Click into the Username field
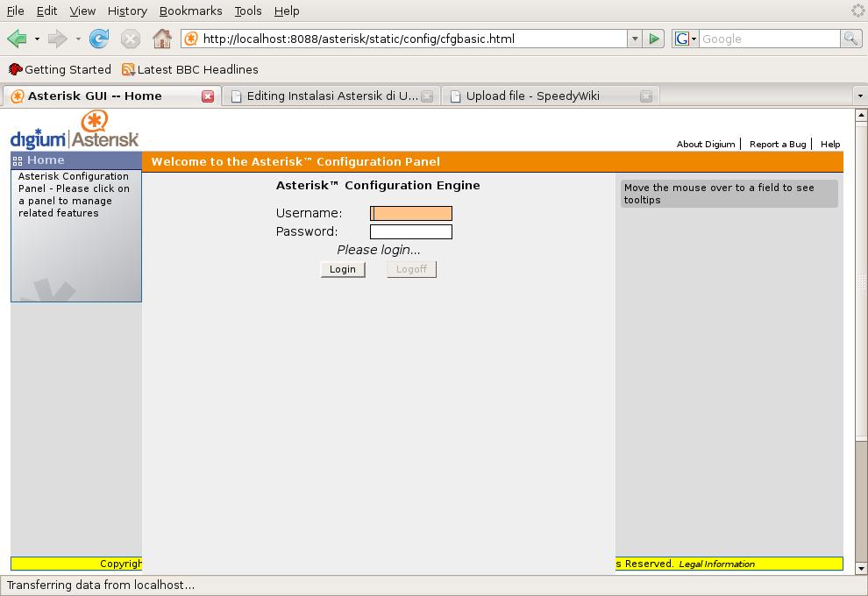The image size is (868, 596). 411,213
